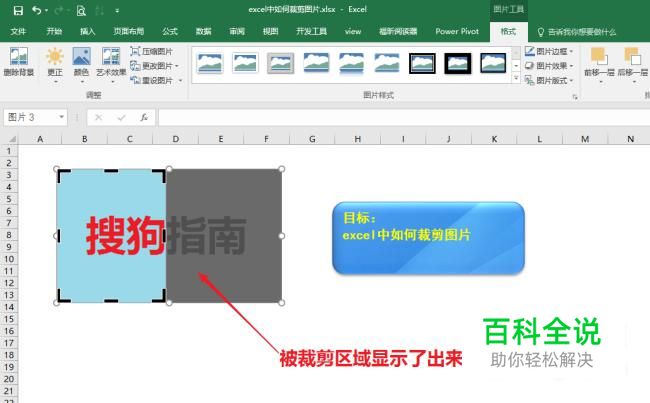The width and height of the screenshot is (650, 403).
Task: Click the tell-me search box with lightbulb
Action: click(x=577, y=32)
